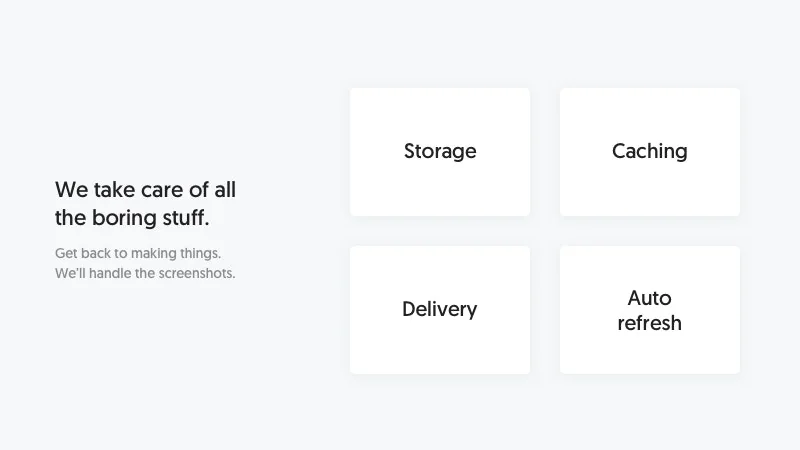The width and height of the screenshot is (800, 450).
Task: Click the word "refresh" in the card
Action: point(650,323)
